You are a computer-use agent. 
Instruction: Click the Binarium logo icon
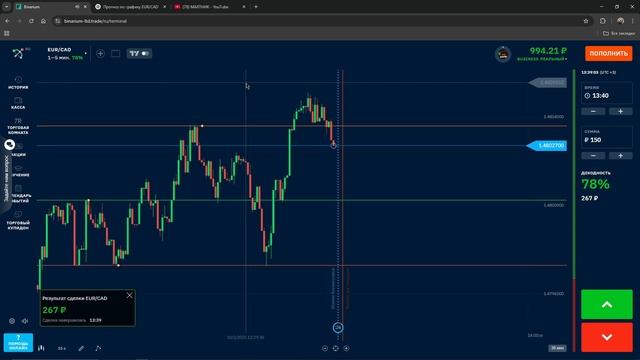[x=18, y=53]
